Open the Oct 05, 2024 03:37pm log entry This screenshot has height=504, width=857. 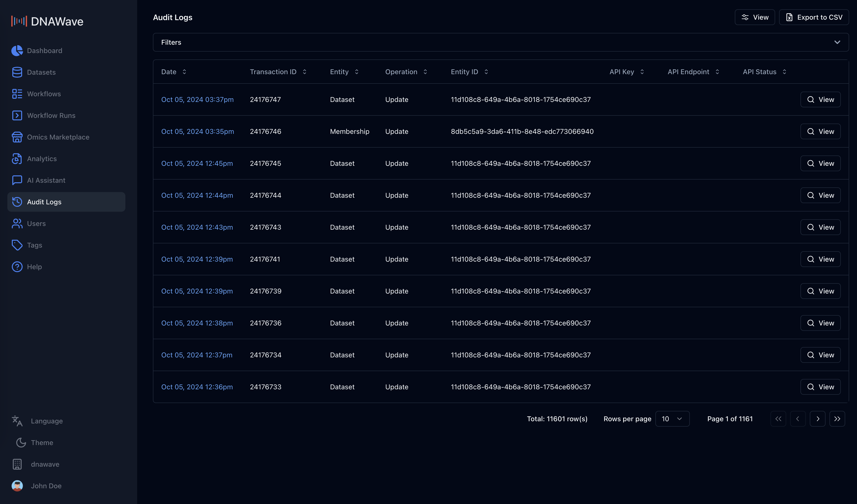tap(197, 99)
